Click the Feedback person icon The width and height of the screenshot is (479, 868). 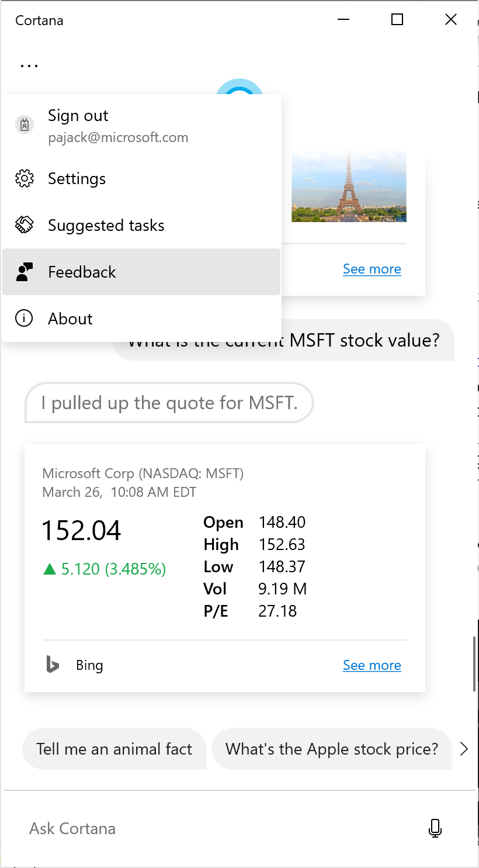(x=24, y=272)
